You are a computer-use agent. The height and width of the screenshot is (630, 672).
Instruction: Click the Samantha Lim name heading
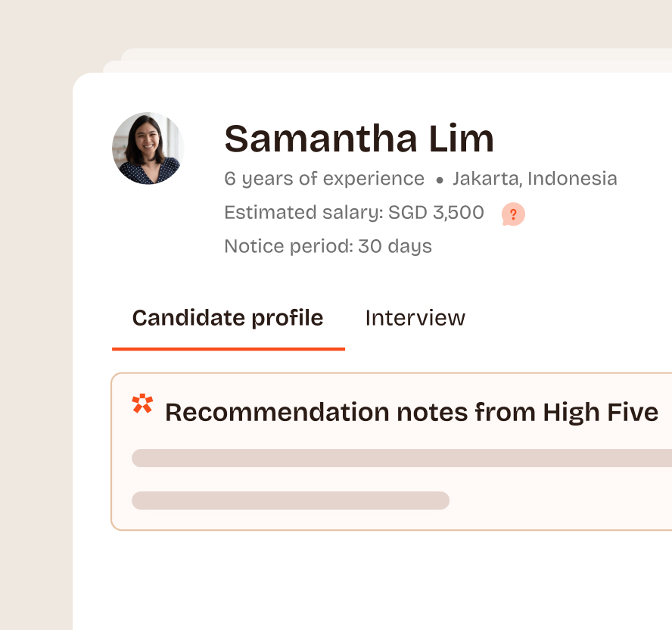(x=359, y=139)
